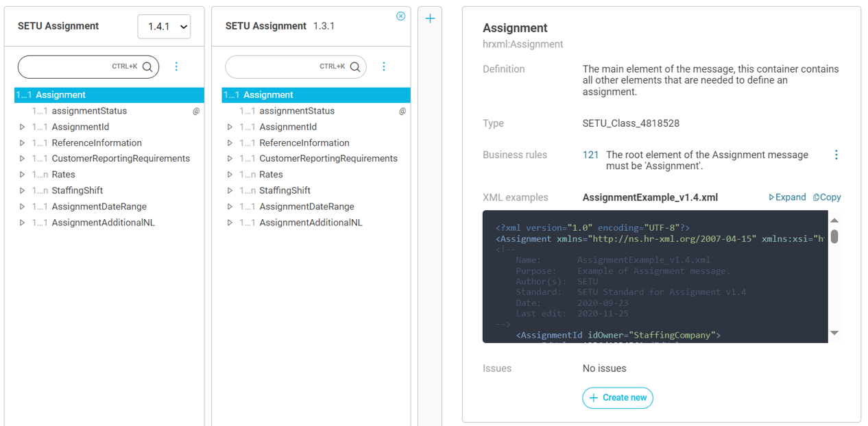
Task: Focus the search field in the 1.3.1 panel
Action: tap(296, 67)
